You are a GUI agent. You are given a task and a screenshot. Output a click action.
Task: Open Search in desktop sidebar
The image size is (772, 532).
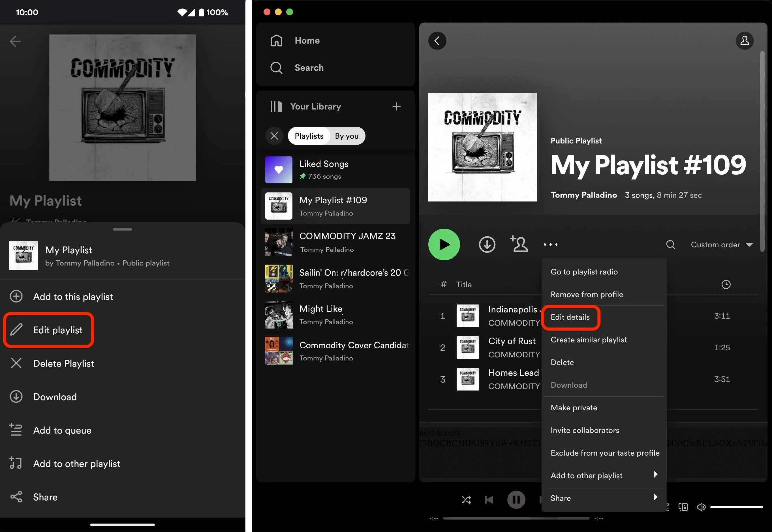click(x=297, y=68)
